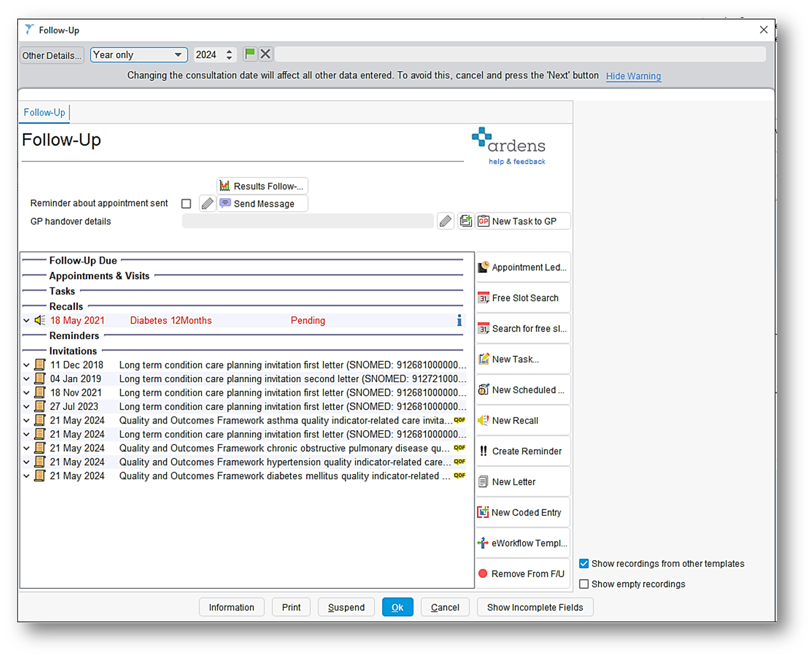
Task: Click Create Reminder
Action: pos(523,451)
